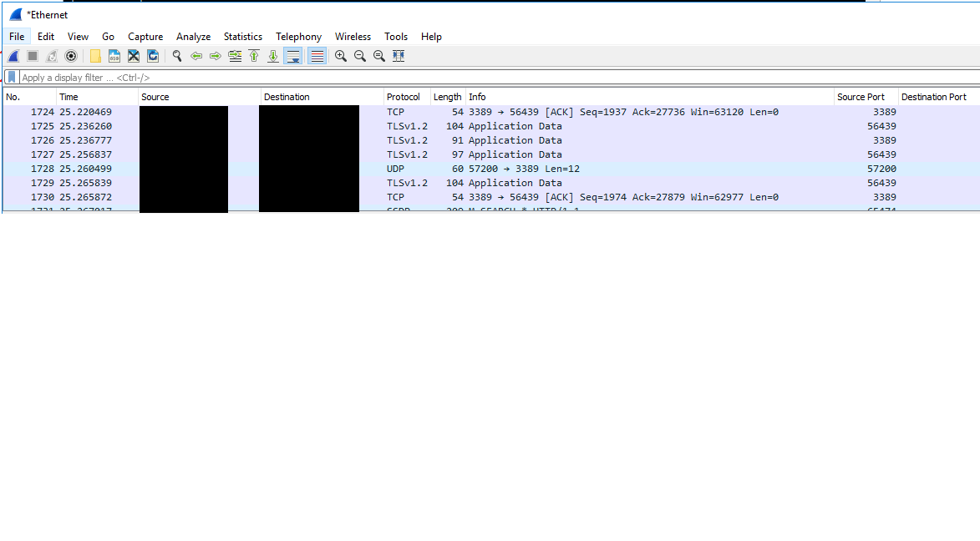
Task: Open capture options gear icon
Action: [71, 56]
